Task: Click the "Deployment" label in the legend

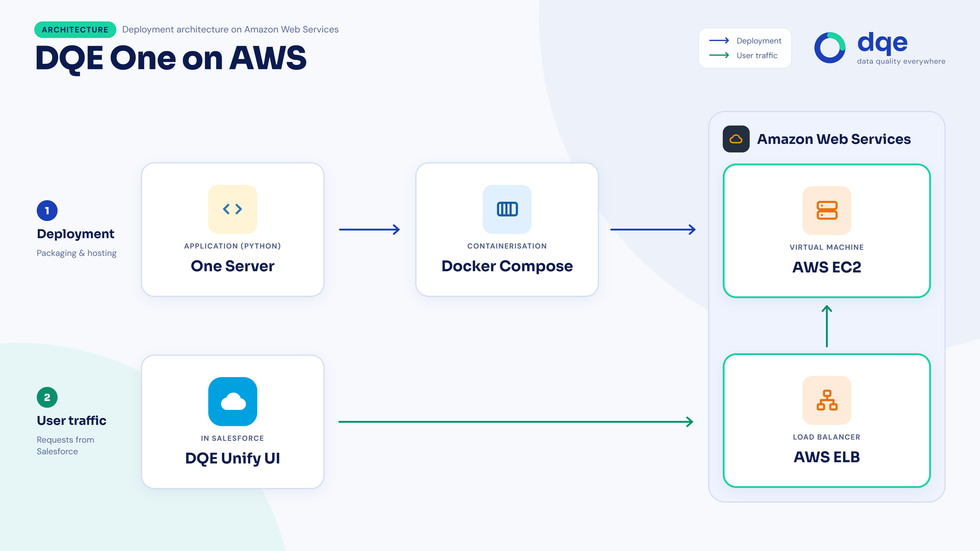Action: [759, 41]
